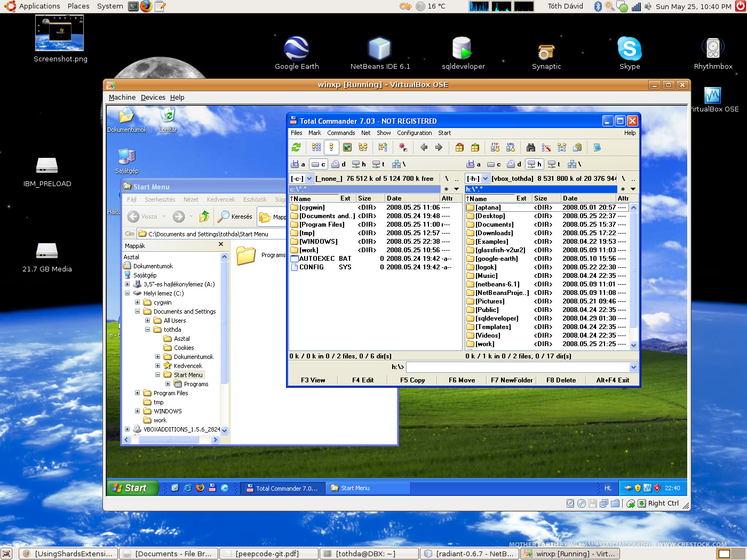Open directory history arrow next to c:\*.* path
This screenshot has width=747, height=560.
pyautogui.click(x=456, y=189)
